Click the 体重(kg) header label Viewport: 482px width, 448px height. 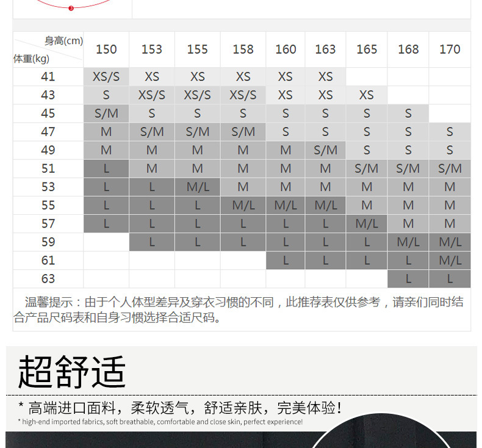[x=32, y=59]
